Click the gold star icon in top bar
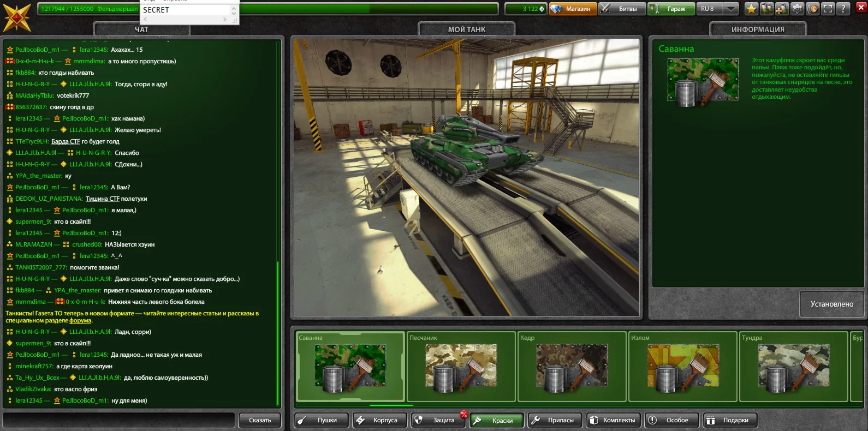The width and height of the screenshot is (868, 431). coord(751,9)
